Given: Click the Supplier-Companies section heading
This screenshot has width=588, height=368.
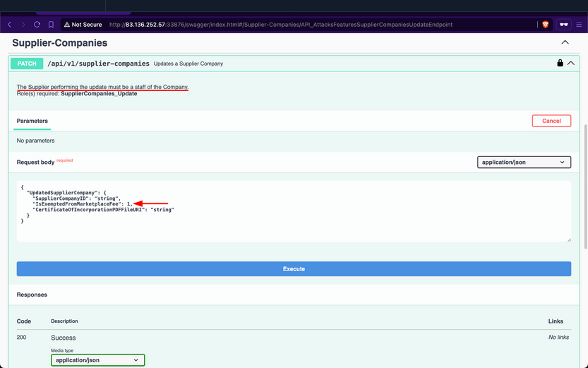Looking at the screenshot, I should tap(59, 43).
